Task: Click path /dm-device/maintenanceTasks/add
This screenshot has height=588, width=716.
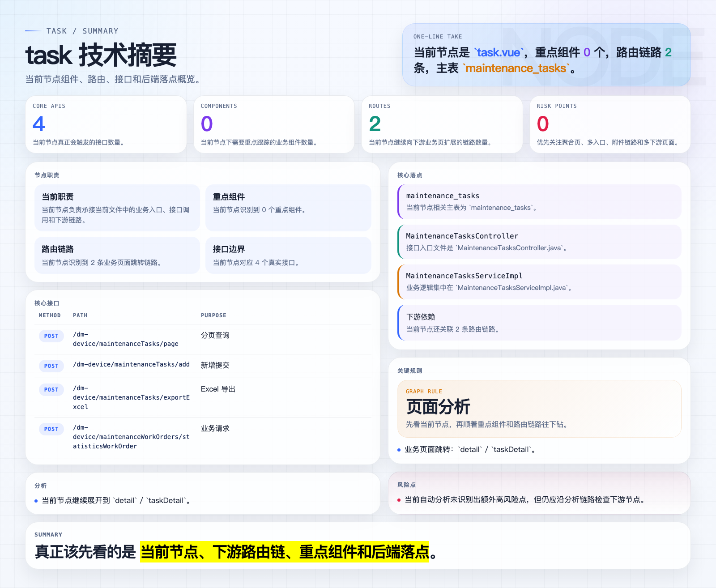Action: [132, 364]
